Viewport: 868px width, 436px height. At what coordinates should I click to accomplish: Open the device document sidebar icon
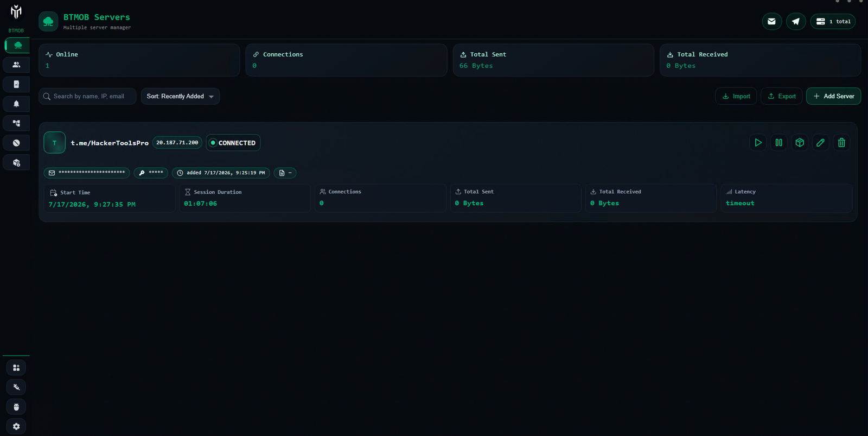tap(16, 84)
